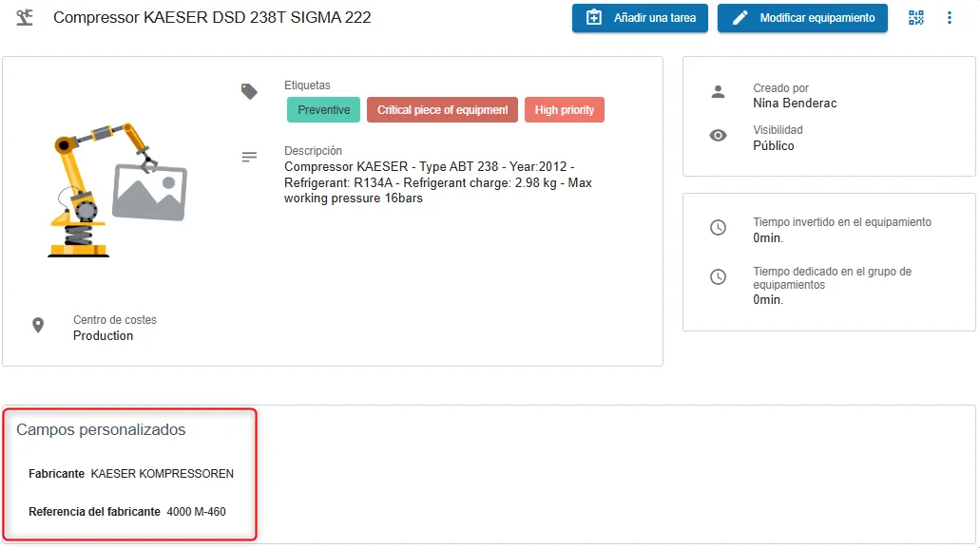This screenshot has height=548, width=980.
Task: Click the description lines icon
Action: click(x=249, y=158)
